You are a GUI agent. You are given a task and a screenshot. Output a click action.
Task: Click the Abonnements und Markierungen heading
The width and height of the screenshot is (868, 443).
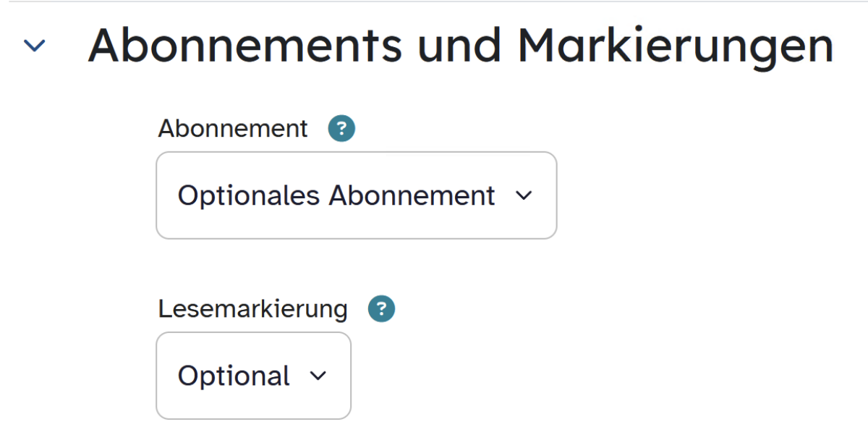tap(461, 46)
